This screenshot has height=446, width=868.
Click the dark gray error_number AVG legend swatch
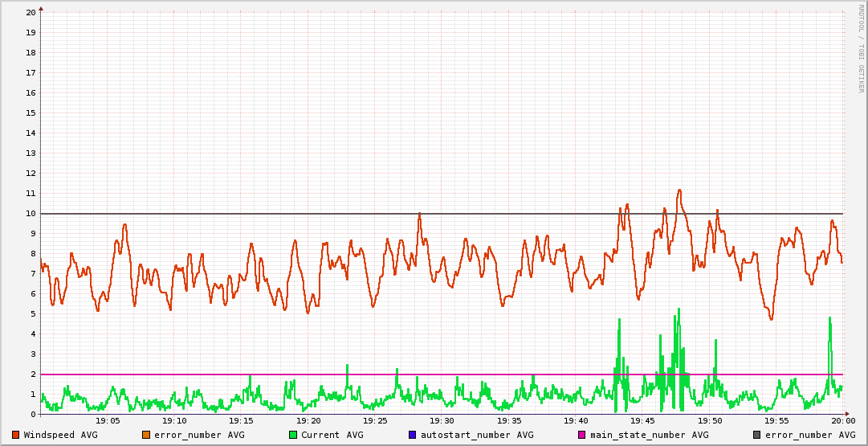(756, 435)
